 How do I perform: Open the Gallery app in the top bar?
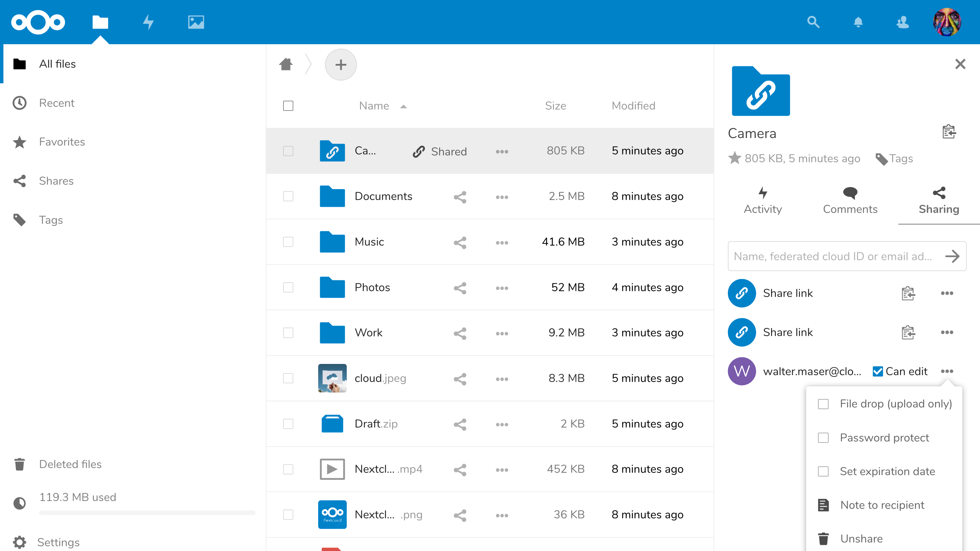pyautogui.click(x=196, y=22)
